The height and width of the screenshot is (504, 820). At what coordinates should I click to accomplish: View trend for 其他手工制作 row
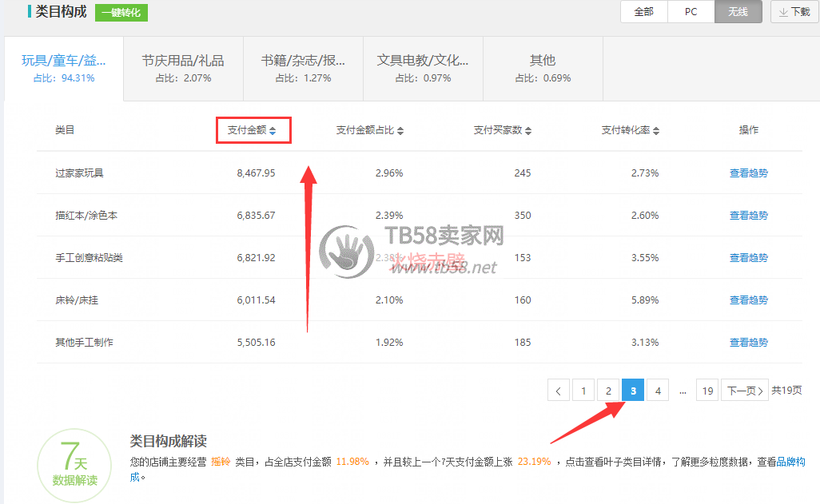748,343
